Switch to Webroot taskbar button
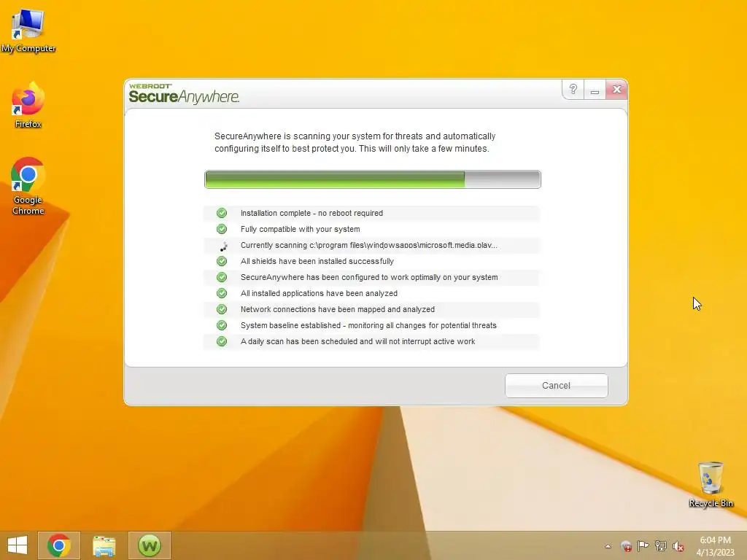The width and height of the screenshot is (747, 560). click(149, 545)
